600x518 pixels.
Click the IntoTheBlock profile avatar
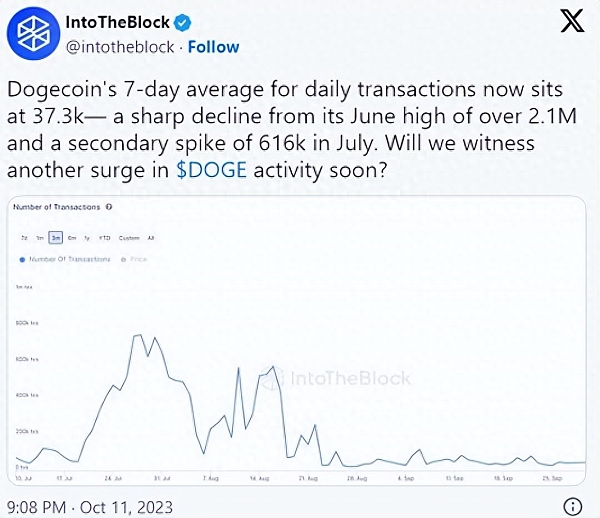click(35, 35)
